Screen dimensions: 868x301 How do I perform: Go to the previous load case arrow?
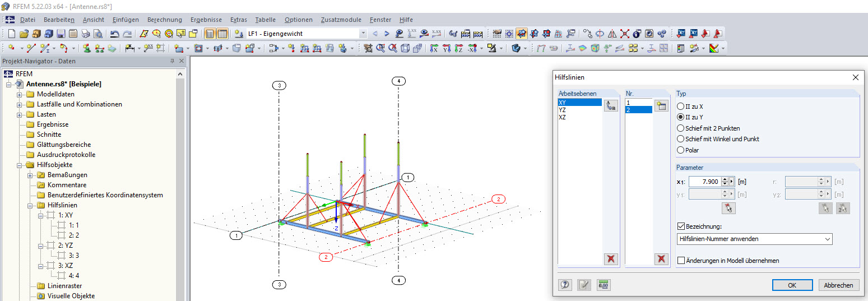[x=375, y=34]
